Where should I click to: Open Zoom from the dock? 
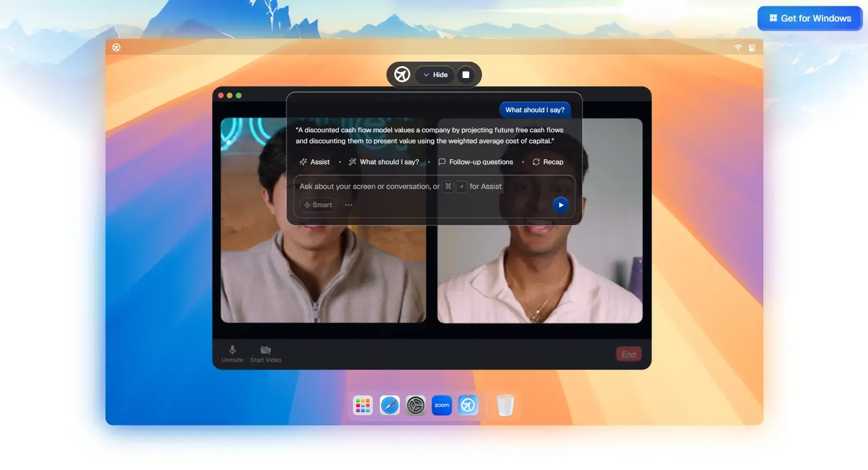click(x=442, y=405)
